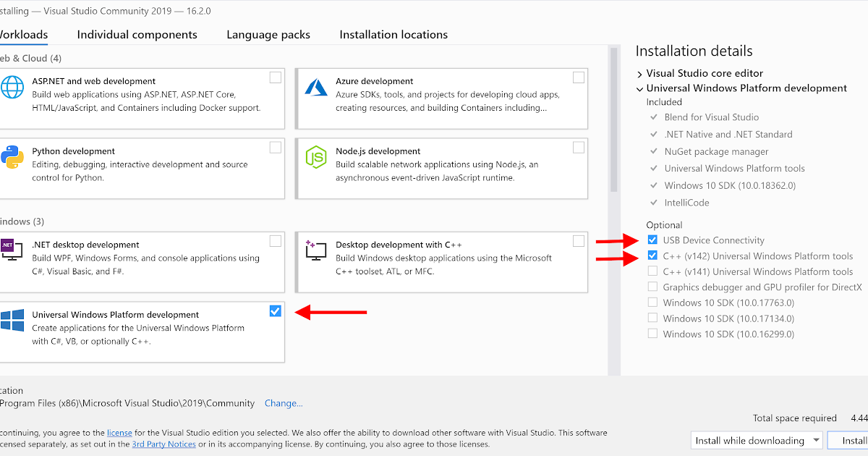Click the Install button
This screenshot has width=868, height=456.
pyautogui.click(x=849, y=440)
